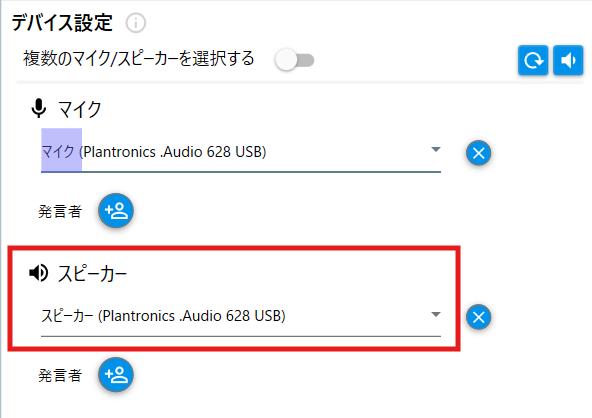This screenshot has height=418, width=592.
Task: Remove the microphone device with X button
Action: pos(478,153)
